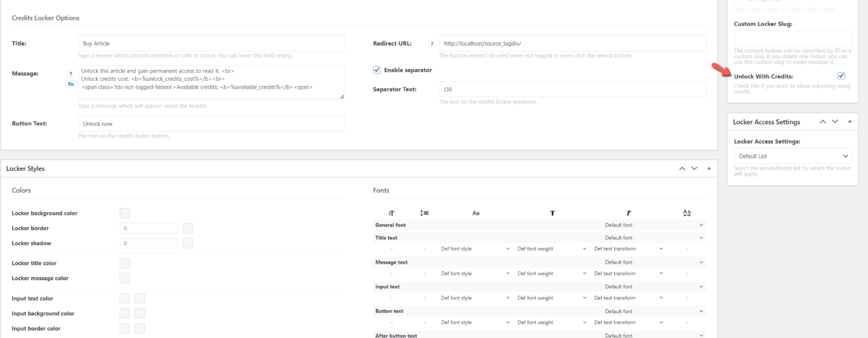Disable the Enable separator checkbox
Screen dimensions: 868x338
pos(376,70)
